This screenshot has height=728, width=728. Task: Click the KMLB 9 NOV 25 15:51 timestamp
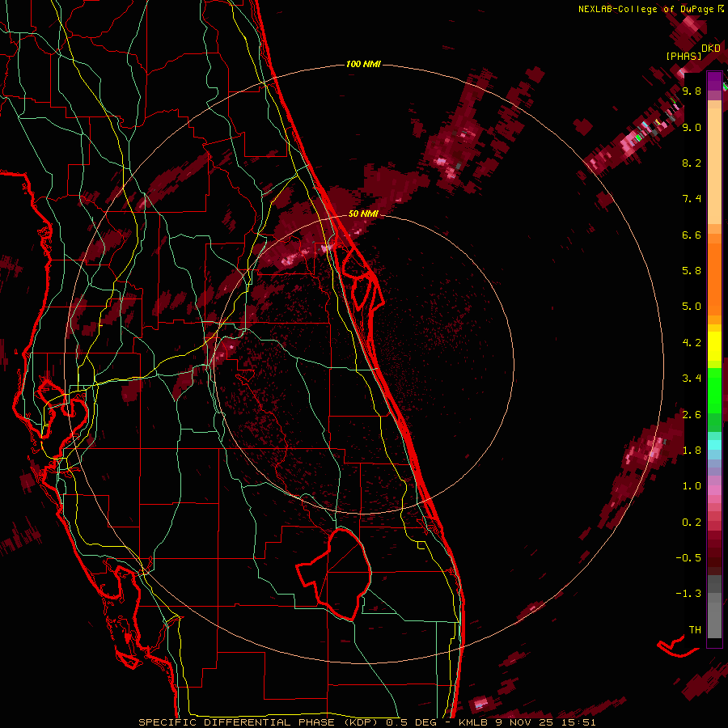click(x=527, y=722)
